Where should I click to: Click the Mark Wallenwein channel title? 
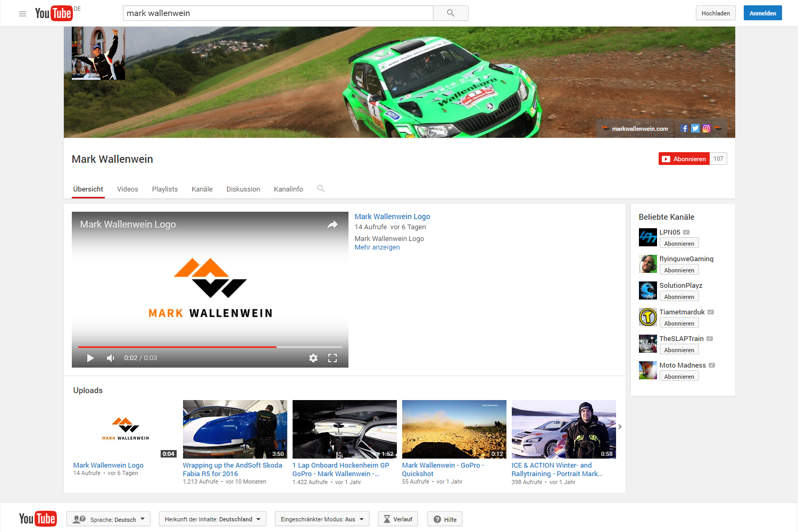[x=112, y=159]
